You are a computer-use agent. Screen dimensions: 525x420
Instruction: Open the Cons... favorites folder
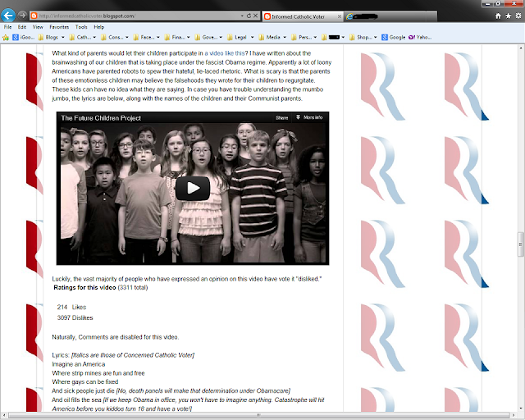click(112, 38)
